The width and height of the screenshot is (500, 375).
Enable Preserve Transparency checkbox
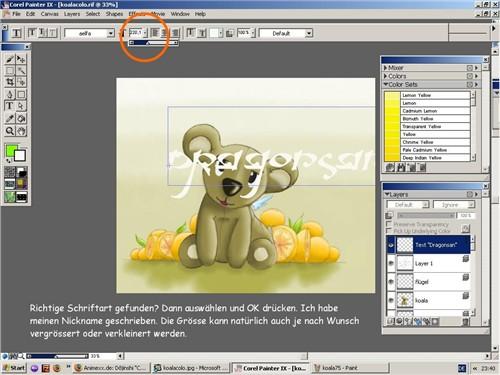coord(389,224)
